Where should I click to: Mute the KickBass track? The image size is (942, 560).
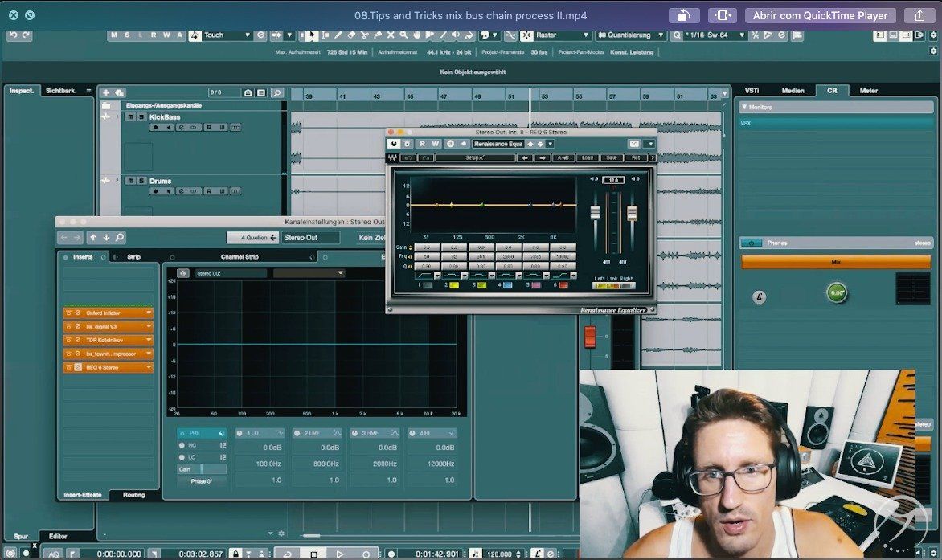(x=130, y=117)
